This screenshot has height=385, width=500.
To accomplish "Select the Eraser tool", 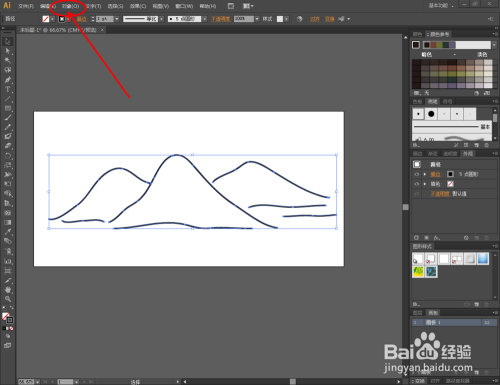I will (8, 146).
